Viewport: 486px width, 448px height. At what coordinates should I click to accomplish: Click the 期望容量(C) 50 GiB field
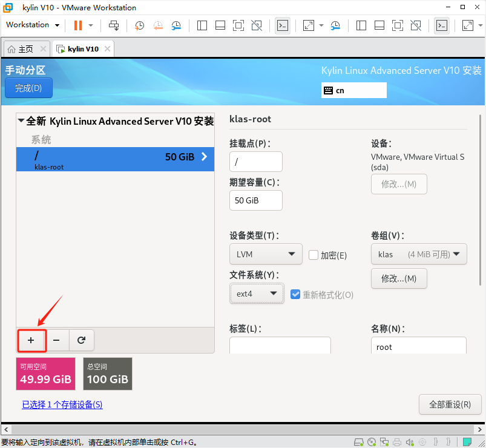pyautogui.click(x=255, y=200)
